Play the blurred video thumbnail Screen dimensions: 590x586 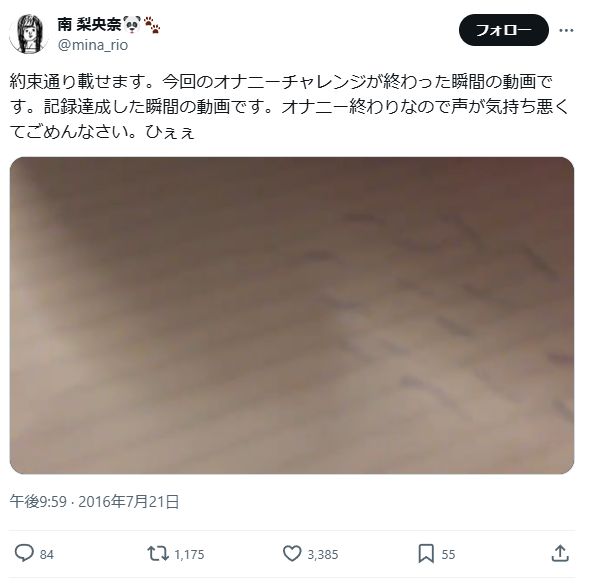(x=292, y=315)
